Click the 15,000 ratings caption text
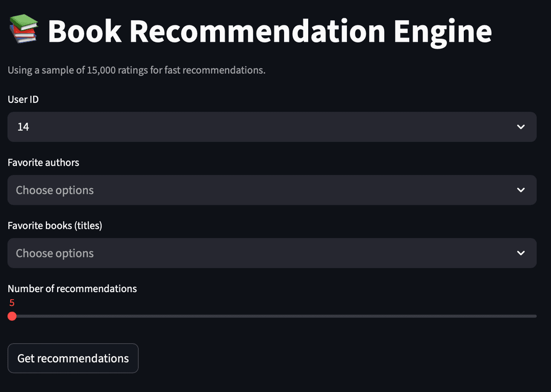The image size is (551, 392). coord(135,70)
